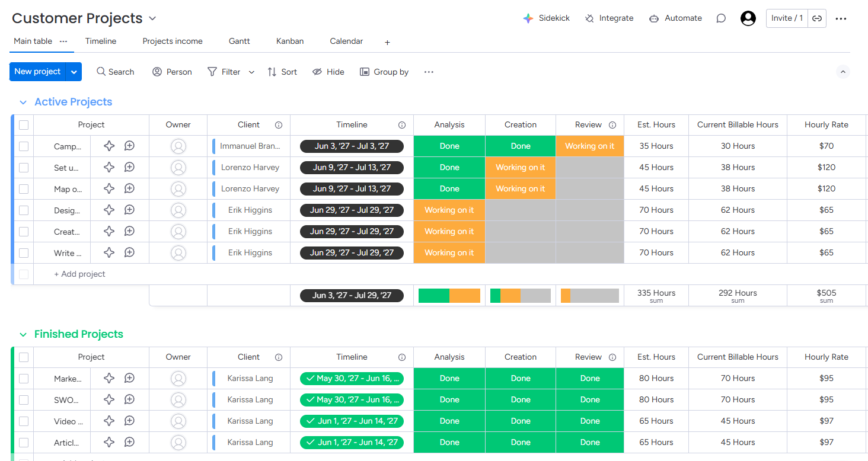Open the timeline dates for the Camp... project
The width and height of the screenshot is (868, 461).
352,146
